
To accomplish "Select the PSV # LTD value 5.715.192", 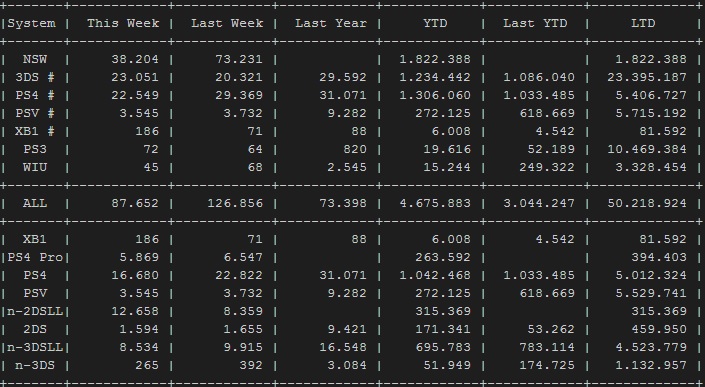I will 651,113.
